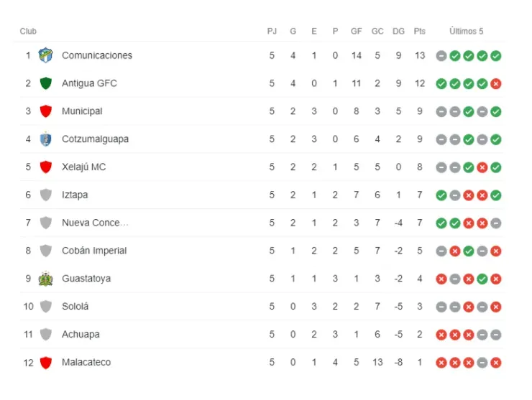532x400 pixels.
Task: Click the Comunicaciones club crest icon
Action: point(46,55)
